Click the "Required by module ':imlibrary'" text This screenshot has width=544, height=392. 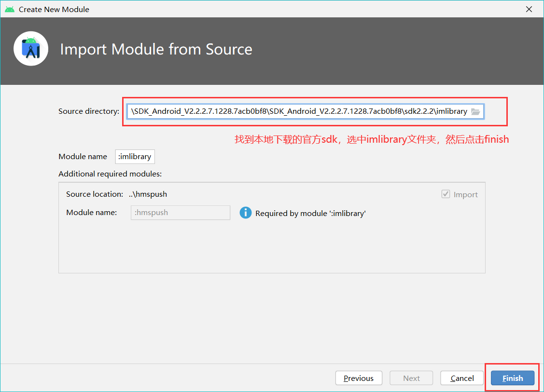(x=310, y=214)
